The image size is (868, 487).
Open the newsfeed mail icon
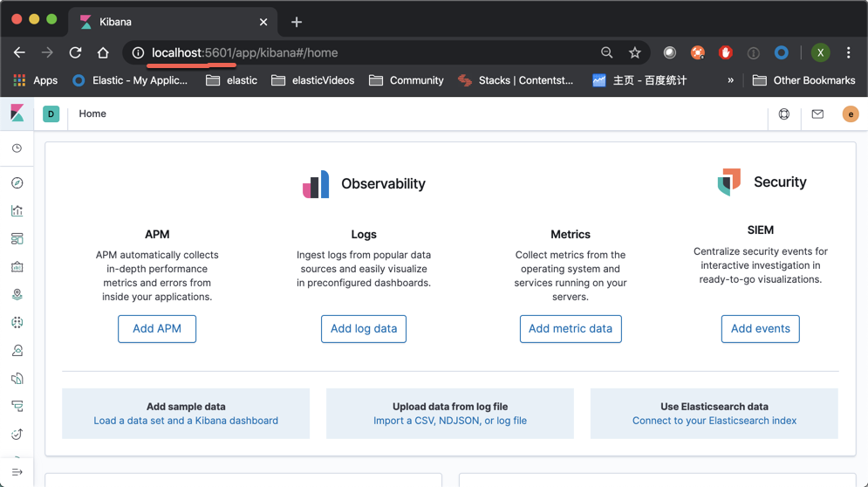tap(817, 114)
